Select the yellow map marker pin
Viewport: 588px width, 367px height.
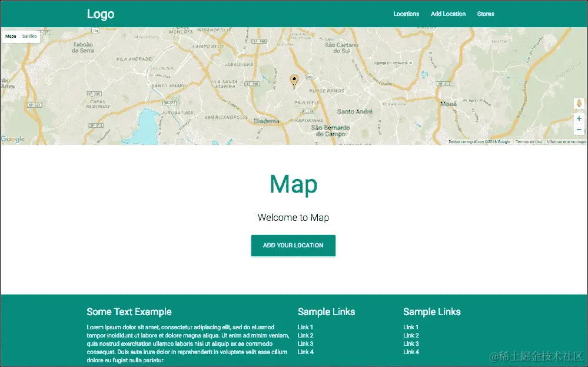tap(293, 78)
